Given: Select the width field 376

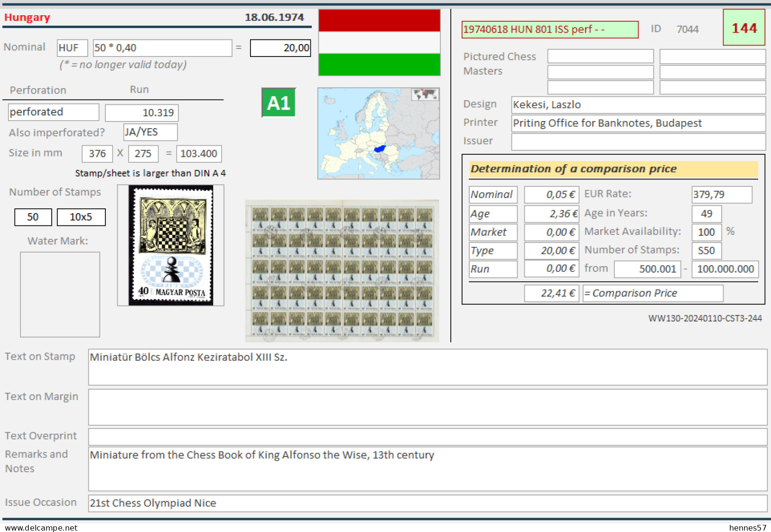Looking at the screenshot, I should [97, 154].
